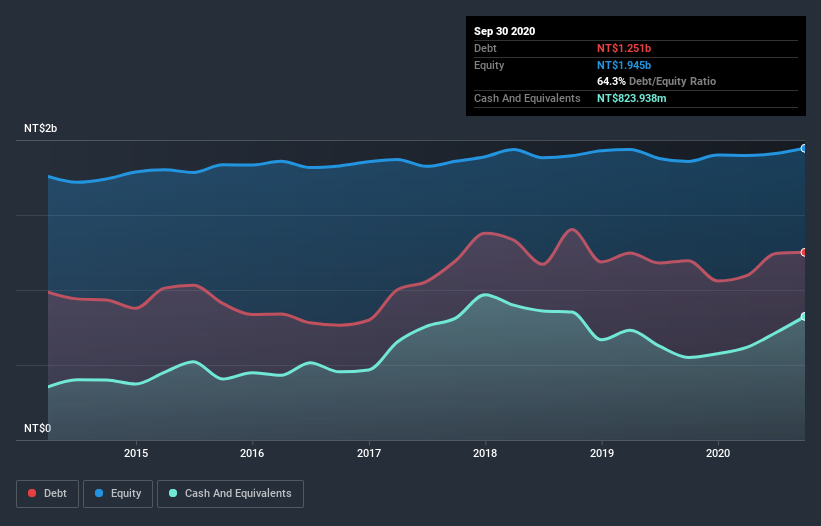Click the Cash And Equivalents tooltip label
This screenshot has width=821, height=526.
point(527,98)
